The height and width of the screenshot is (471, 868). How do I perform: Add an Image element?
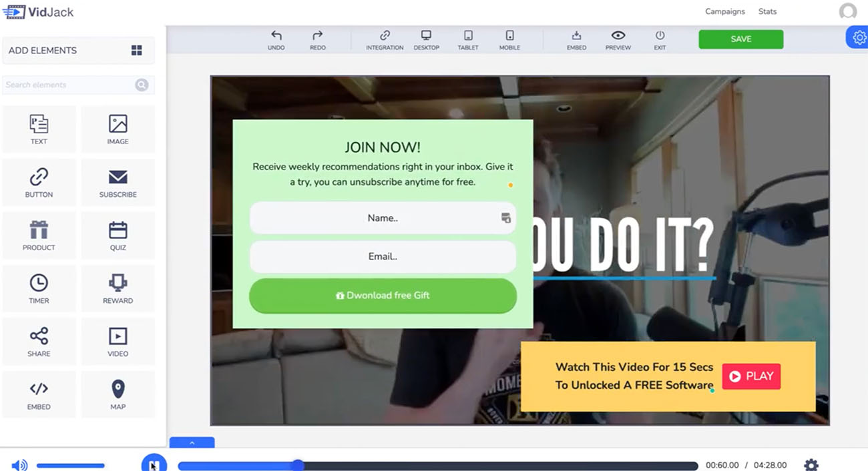coord(118,129)
